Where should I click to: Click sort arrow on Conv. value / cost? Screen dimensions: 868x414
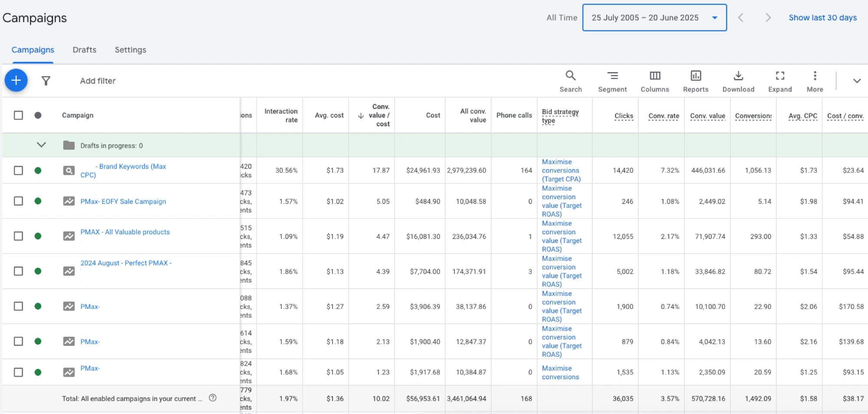coord(361,115)
